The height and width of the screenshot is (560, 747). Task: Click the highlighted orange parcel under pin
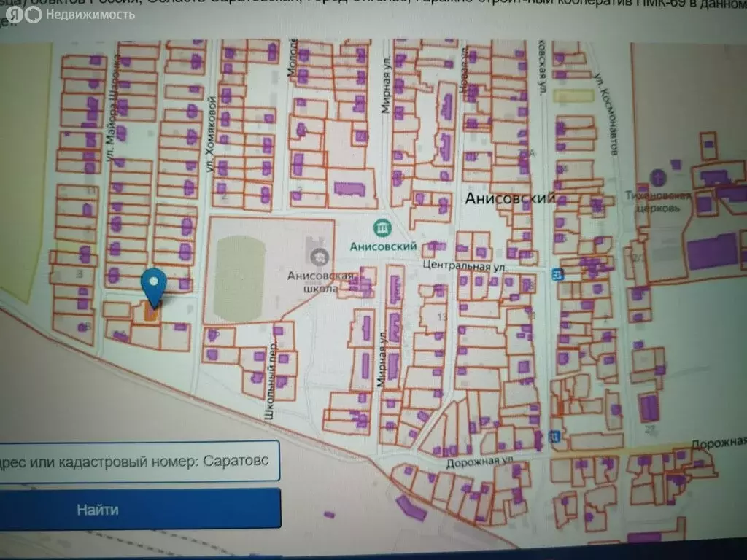152,314
